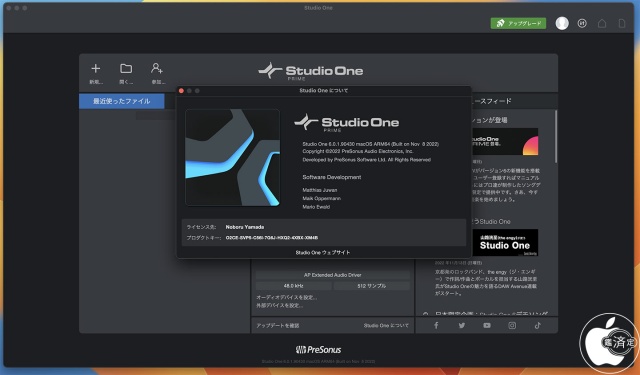Open the PreSonus Facebook page icon
This screenshot has width=640, height=375.
tap(436, 325)
